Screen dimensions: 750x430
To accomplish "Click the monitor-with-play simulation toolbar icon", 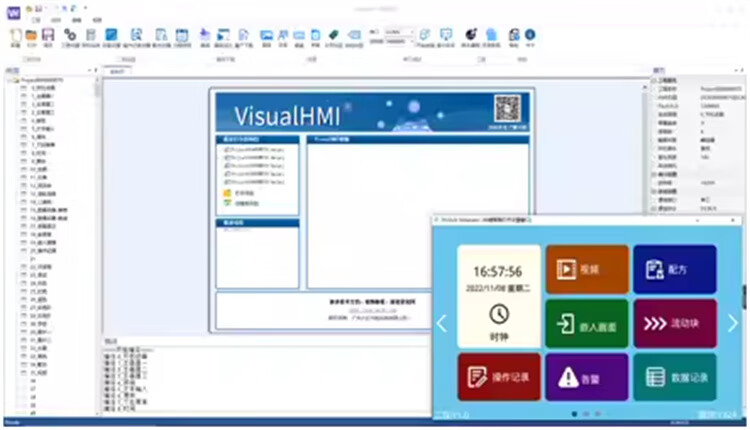I will (223, 35).
